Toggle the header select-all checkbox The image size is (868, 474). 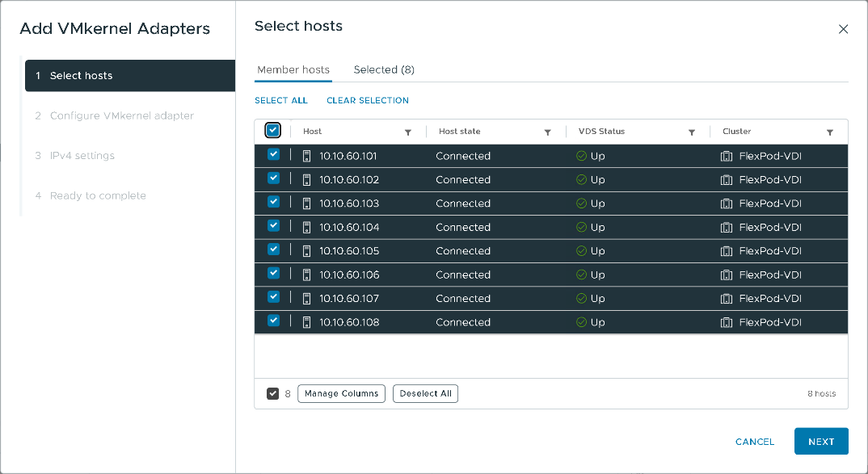click(x=273, y=131)
